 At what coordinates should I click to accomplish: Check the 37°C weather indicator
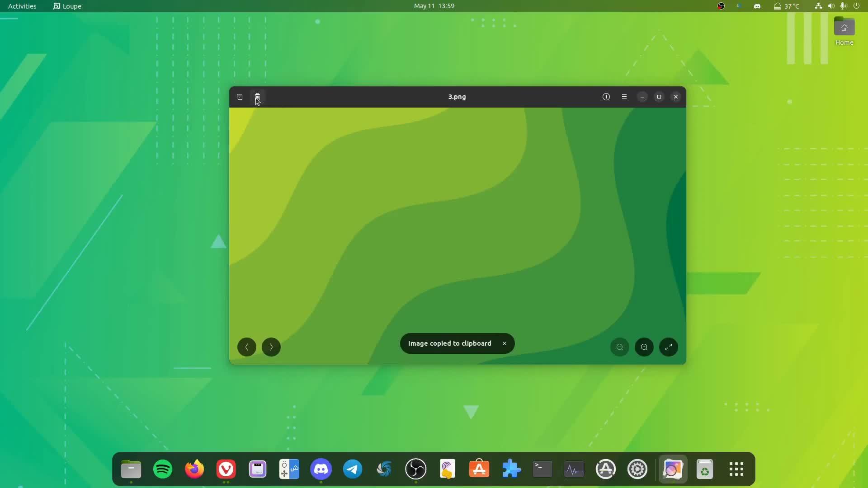click(x=787, y=6)
